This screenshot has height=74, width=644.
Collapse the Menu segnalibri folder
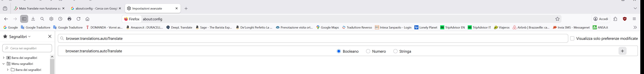4,64
